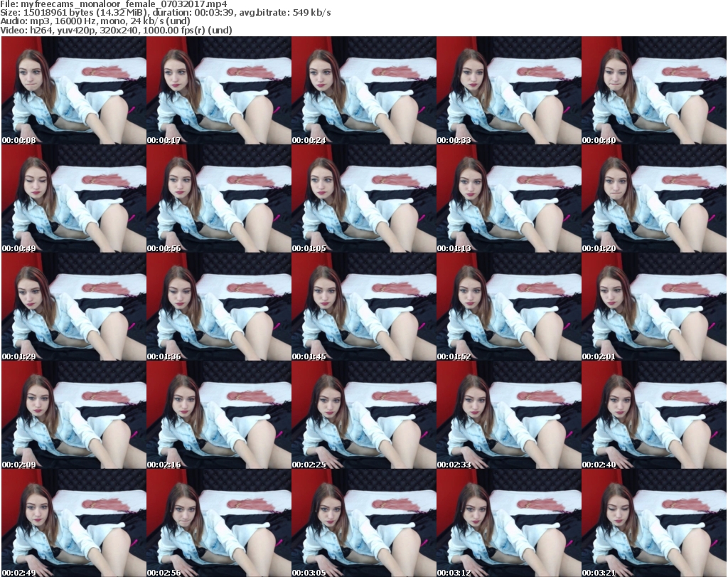Select the thumbnail frame stamped 00:00:40
This screenshot has height=577, width=728.
[654, 90]
